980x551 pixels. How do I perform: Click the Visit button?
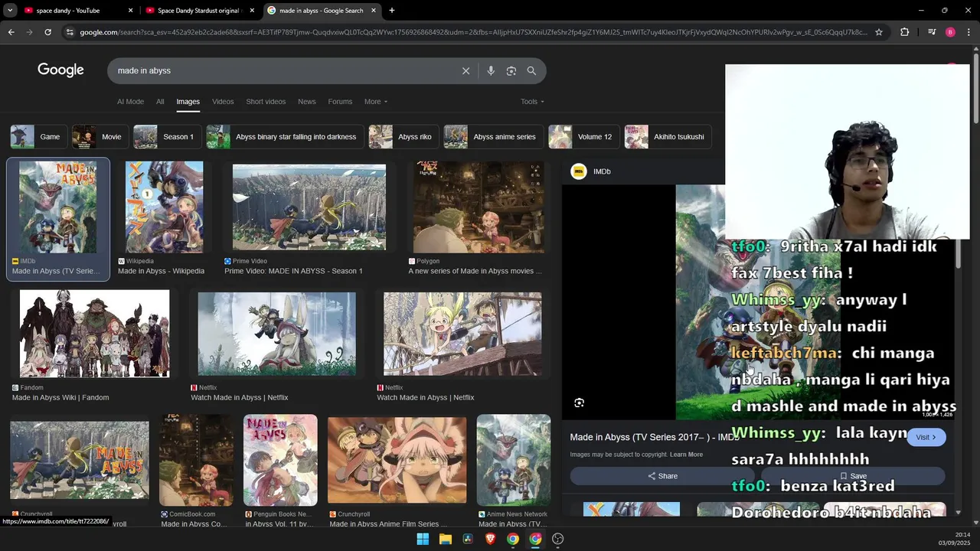[926, 437]
